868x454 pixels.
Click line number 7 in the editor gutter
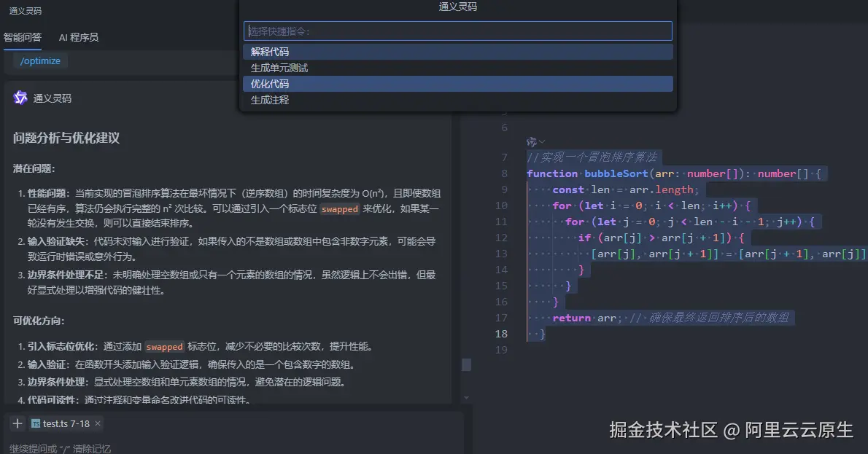coord(504,157)
